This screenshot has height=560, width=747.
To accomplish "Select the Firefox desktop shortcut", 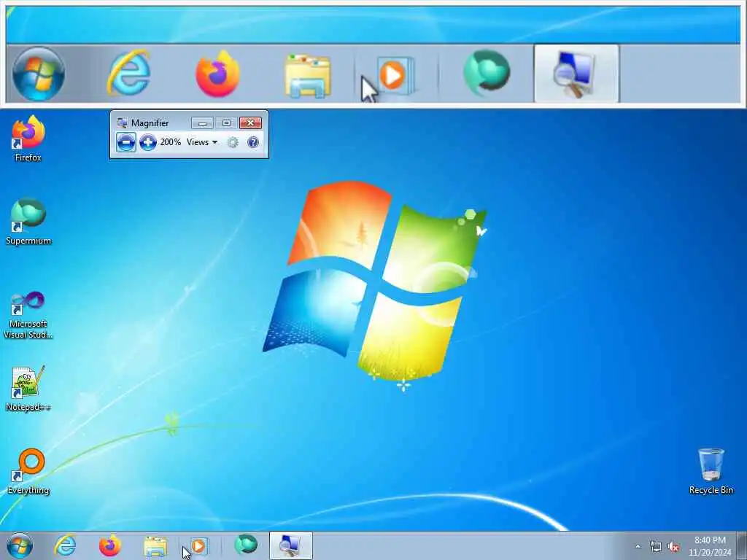I will pyautogui.click(x=28, y=139).
